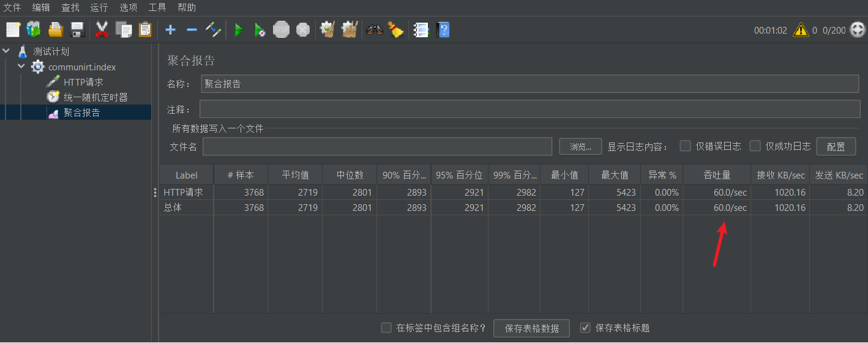Enable 在标签中包含组名称 checkbox

386,327
